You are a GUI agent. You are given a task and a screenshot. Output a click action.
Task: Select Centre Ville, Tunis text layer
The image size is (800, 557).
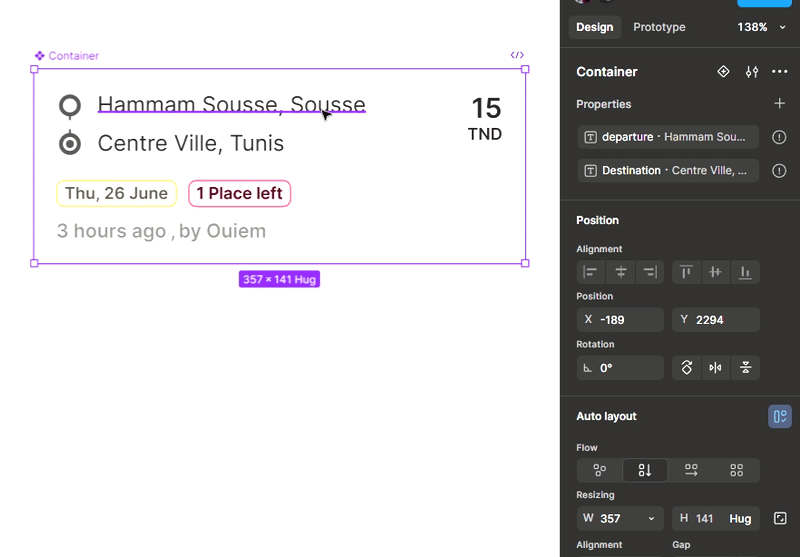click(x=191, y=143)
